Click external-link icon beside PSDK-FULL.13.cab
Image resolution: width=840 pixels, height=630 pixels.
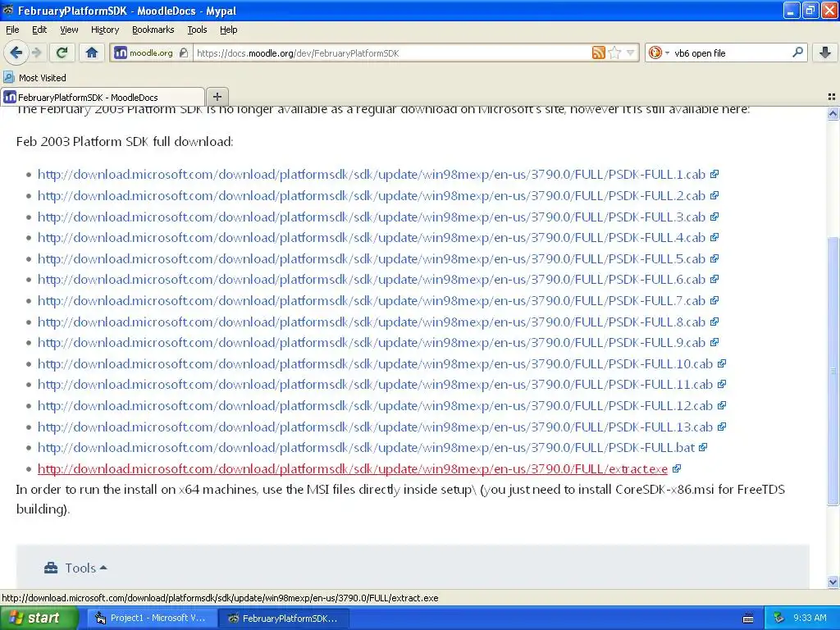coord(722,427)
